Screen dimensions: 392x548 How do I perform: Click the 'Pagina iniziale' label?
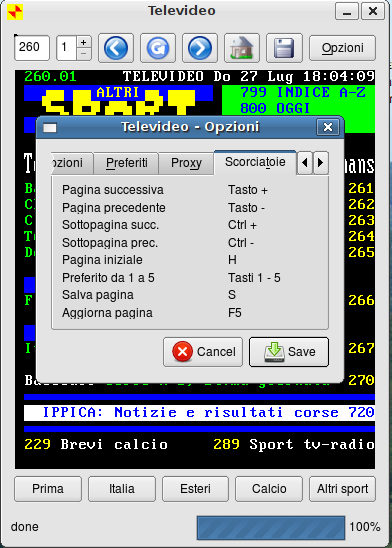point(102,260)
